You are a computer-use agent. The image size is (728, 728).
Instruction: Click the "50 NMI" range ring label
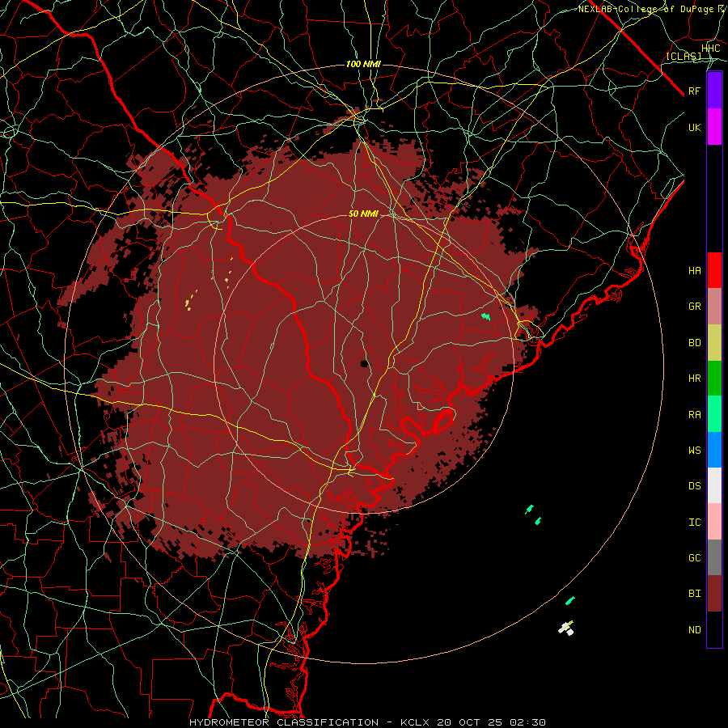coord(363,214)
